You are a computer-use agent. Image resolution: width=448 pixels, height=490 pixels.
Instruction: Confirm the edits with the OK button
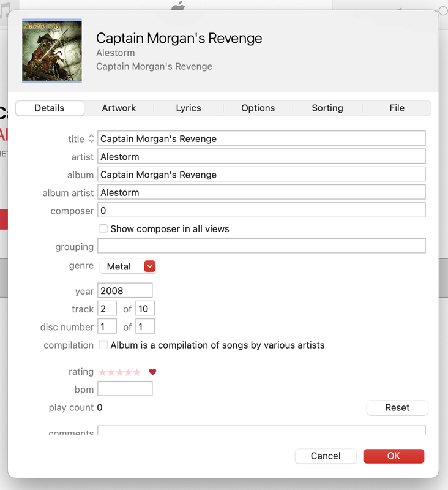click(x=394, y=456)
